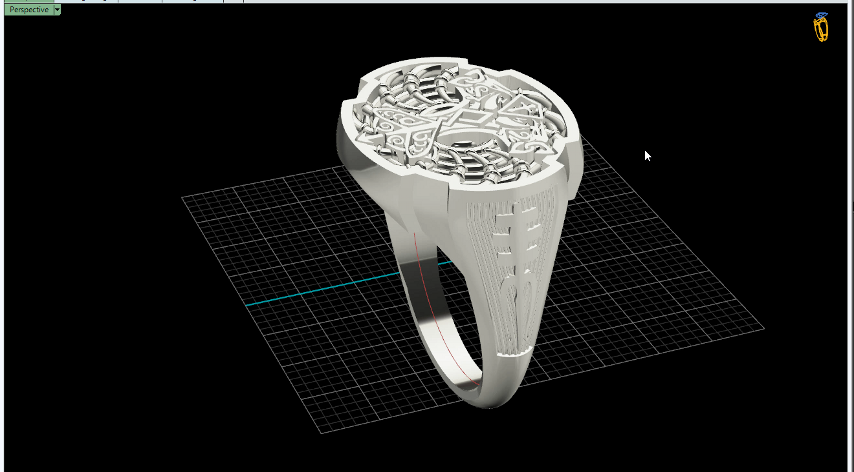Click the Perspective viewport title label
Viewport: 854px width, 472px height.
click(28, 9)
